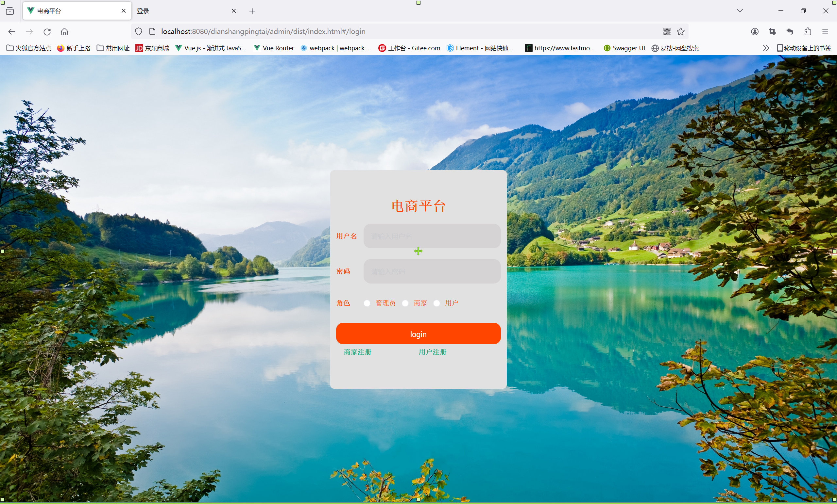Click the browser back arrow
Image resolution: width=837 pixels, height=504 pixels.
(x=11, y=32)
